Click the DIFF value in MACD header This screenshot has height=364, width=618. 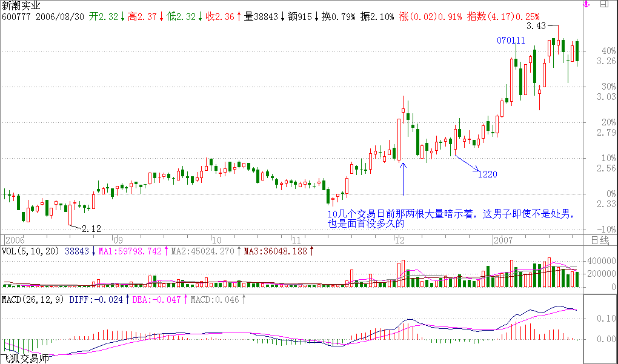[97, 299]
